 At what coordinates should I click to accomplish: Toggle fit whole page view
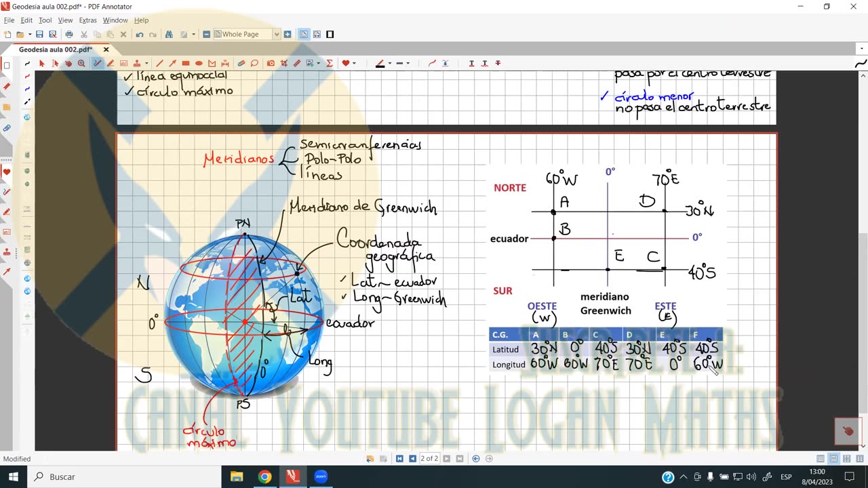304,34
